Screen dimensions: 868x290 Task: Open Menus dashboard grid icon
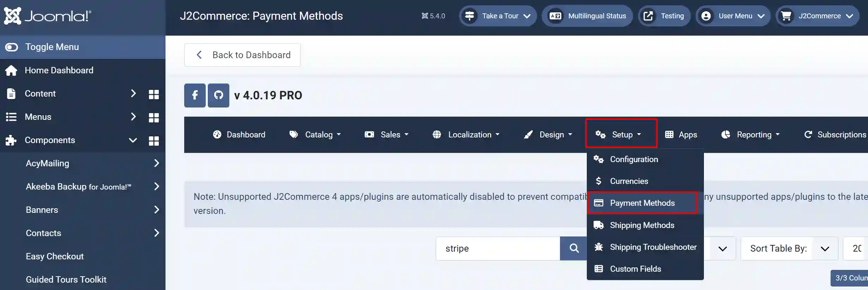click(x=154, y=117)
